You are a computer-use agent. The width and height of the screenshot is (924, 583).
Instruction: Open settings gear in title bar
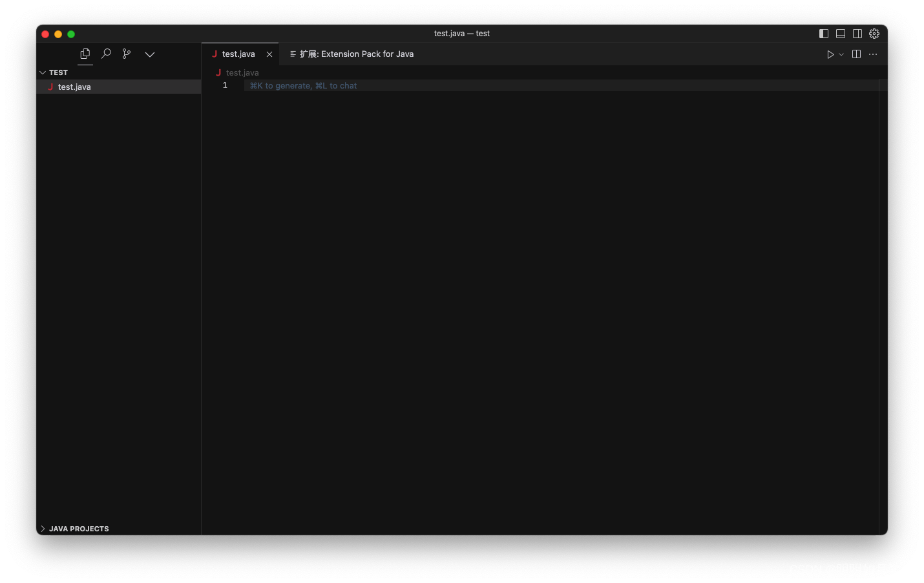(874, 34)
